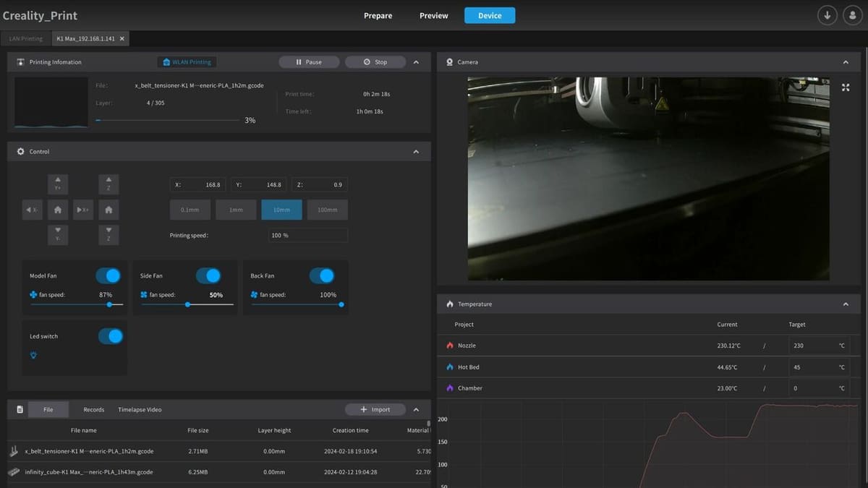The height and width of the screenshot is (488, 868).
Task: Switch to the Device tab
Action: point(490,15)
